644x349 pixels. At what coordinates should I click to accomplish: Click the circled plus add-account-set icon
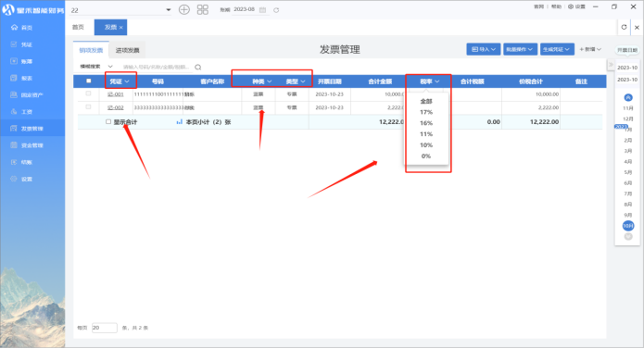(184, 9)
